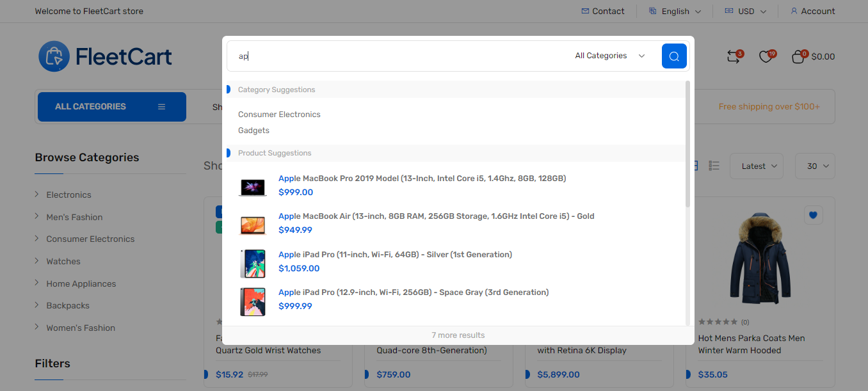This screenshot has height=391, width=868.
Task: Open the Latest sort dropdown
Action: (x=757, y=166)
